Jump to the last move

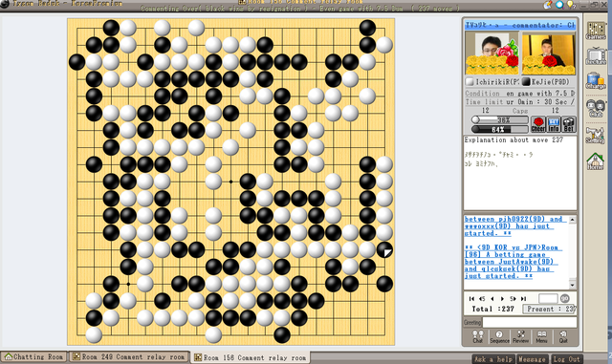tap(523, 298)
